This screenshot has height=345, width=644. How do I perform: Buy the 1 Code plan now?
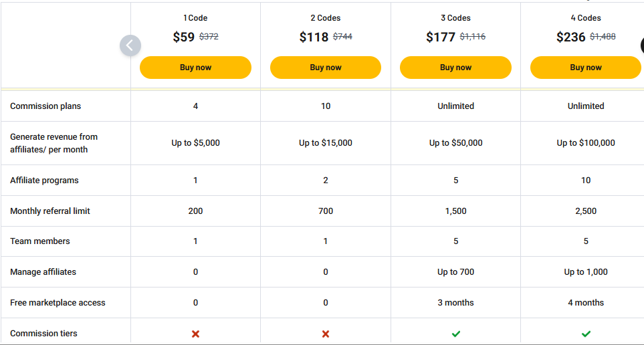pyautogui.click(x=195, y=68)
